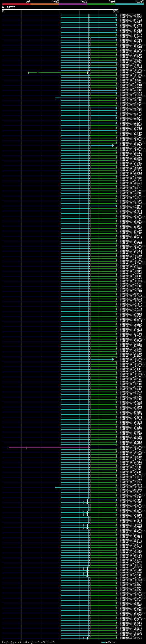Viewport: 146px width, 644px height.
Task: Open entry UniRef100_B9HNJ2
Action: click(131, 638)
